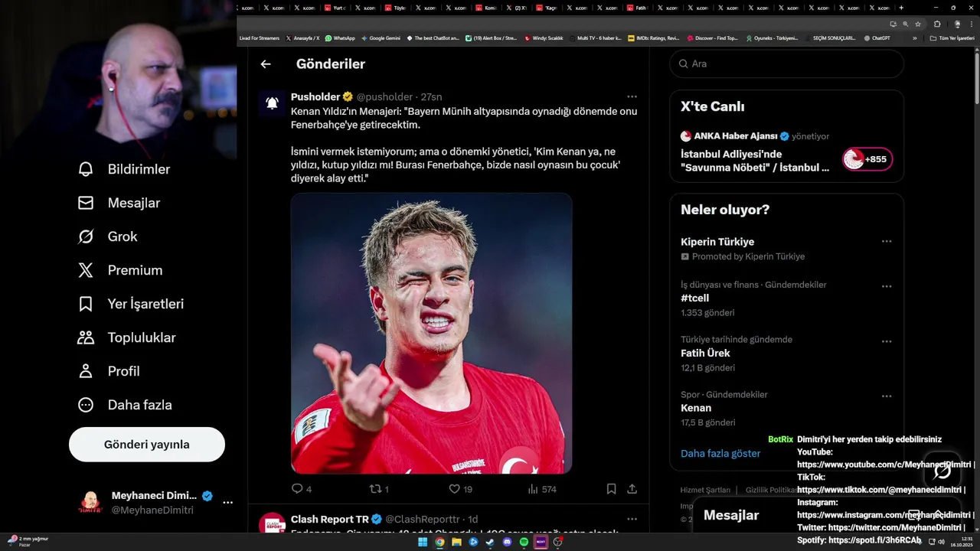Open the Google Gemini bookmark
The width and height of the screenshot is (980, 551).
coord(381,37)
